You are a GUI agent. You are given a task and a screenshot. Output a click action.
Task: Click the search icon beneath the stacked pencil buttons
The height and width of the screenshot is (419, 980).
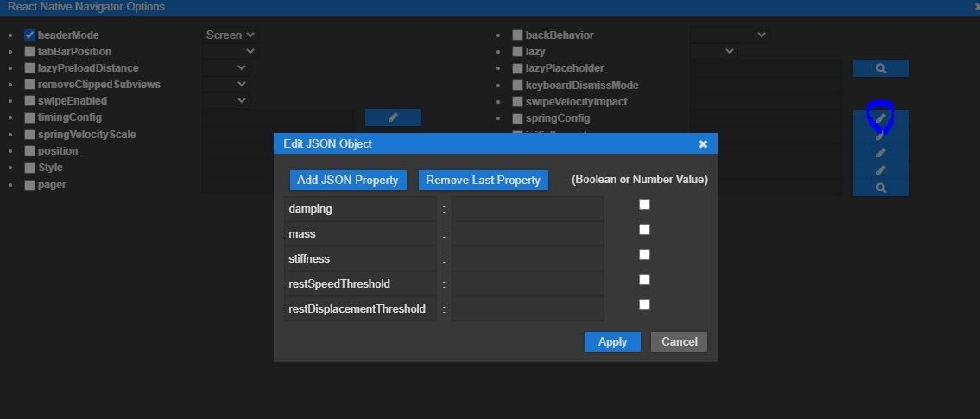[881, 187]
